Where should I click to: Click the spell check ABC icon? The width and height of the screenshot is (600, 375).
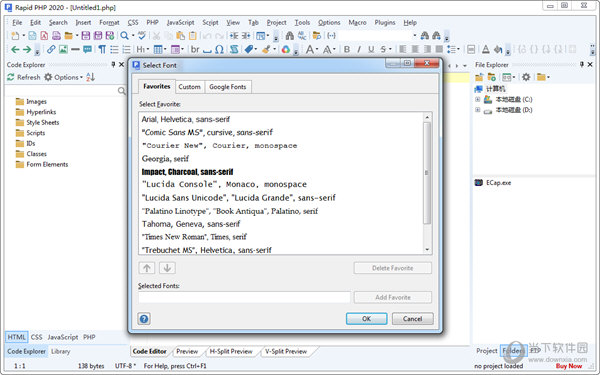(x=142, y=36)
